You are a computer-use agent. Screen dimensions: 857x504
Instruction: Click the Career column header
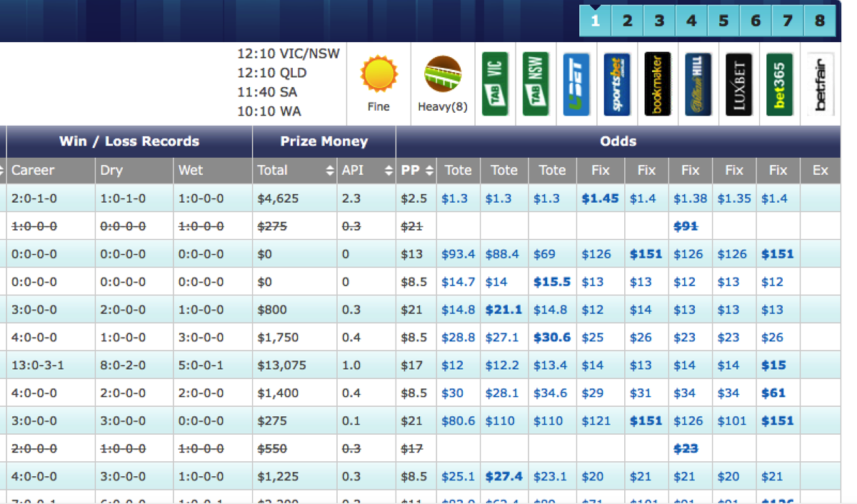(33, 171)
